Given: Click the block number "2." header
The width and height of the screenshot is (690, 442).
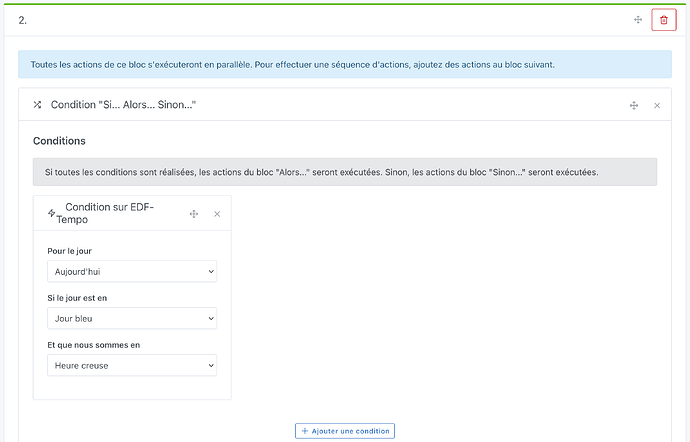Looking at the screenshot, I should tap(23, 20).
